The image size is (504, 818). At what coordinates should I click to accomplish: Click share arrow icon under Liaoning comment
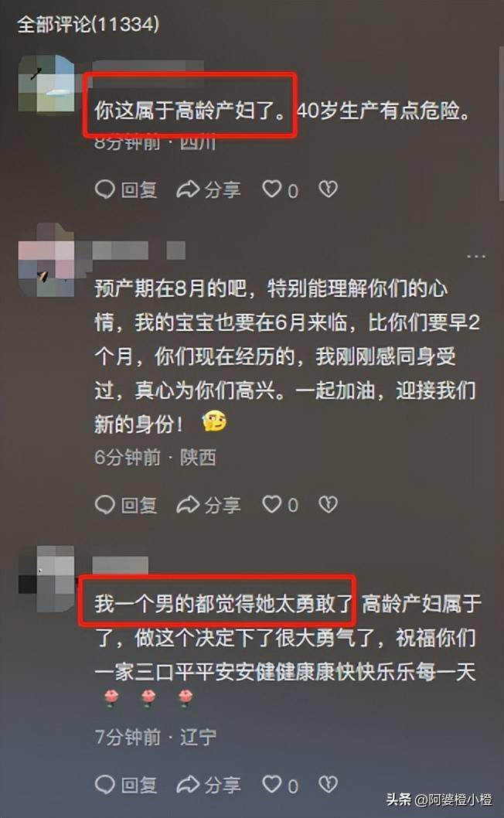click(188, 785)
